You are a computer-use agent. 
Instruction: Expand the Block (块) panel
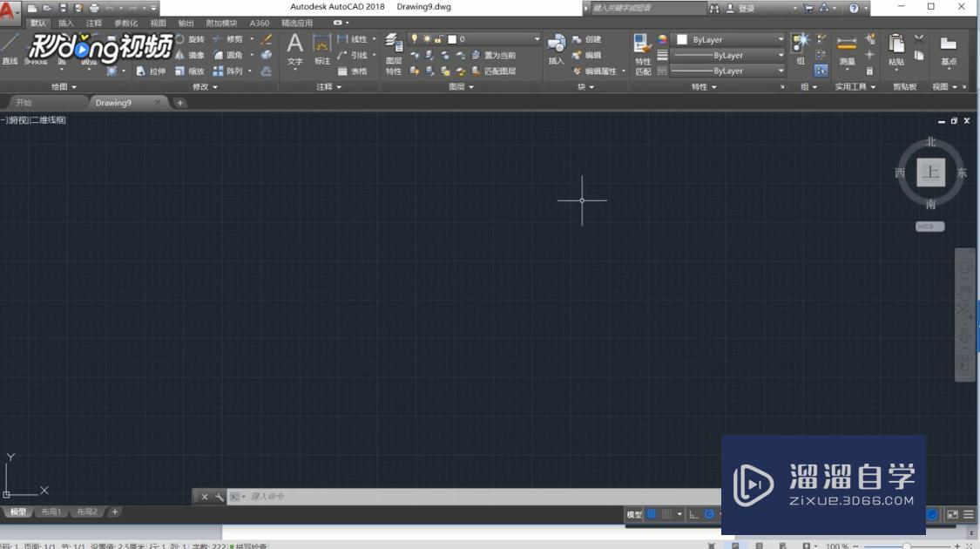[585, 87]
